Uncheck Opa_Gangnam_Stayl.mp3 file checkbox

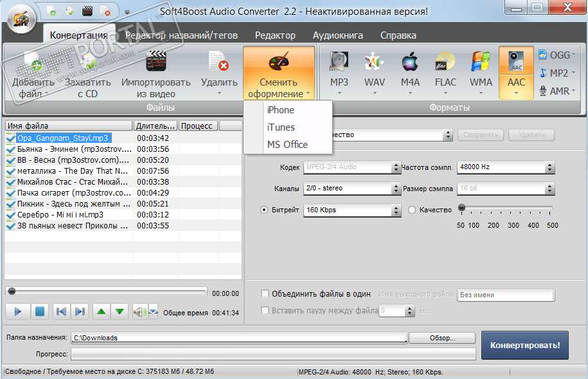coord(11,138)
